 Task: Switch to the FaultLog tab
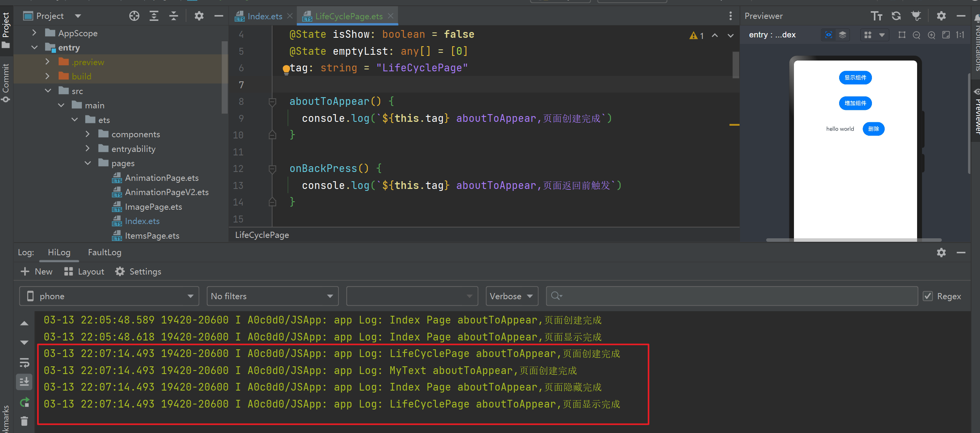(x=104, y=252)
